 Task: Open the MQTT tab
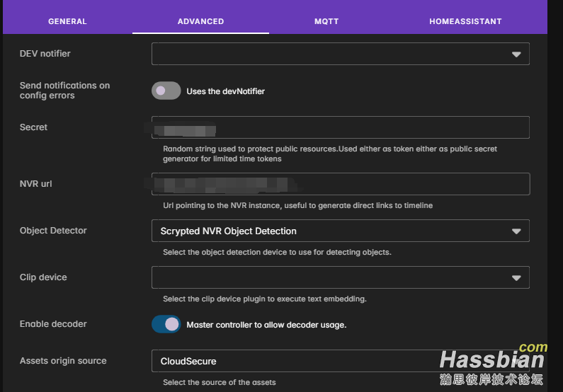pyautogui.click(x=326, y=21)
